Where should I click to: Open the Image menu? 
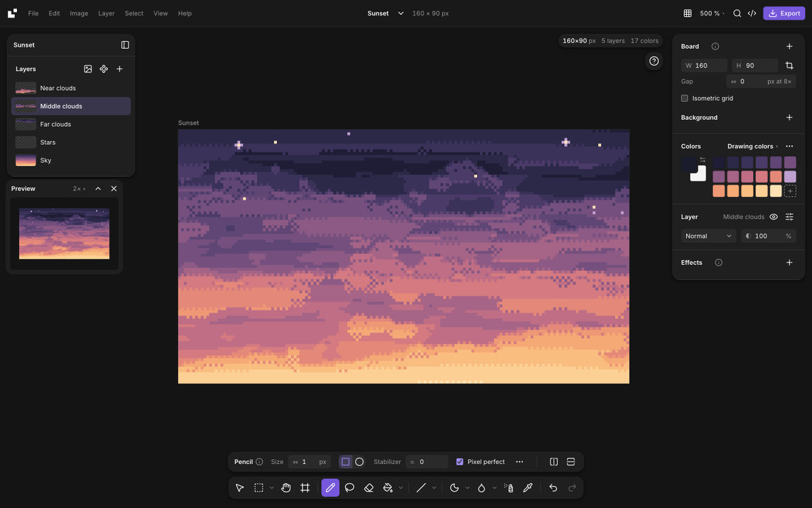[79, 14]
